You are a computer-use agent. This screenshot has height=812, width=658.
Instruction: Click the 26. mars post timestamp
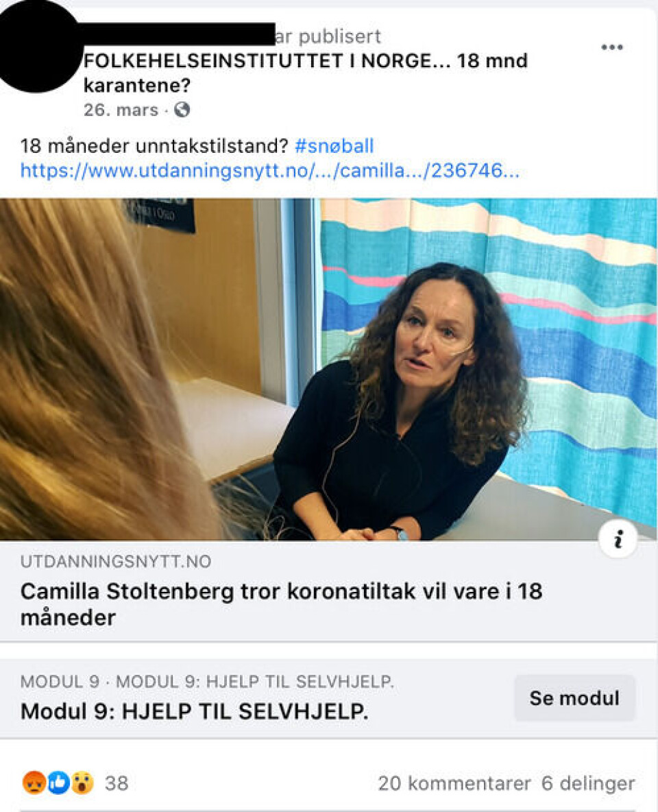[121, 110]
